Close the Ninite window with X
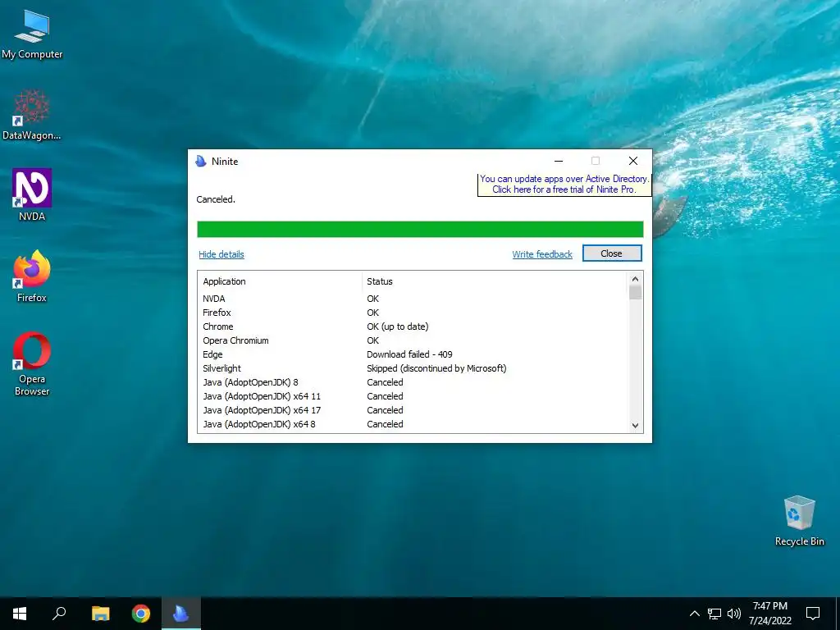The image size is (840, 630). [633, 161]
